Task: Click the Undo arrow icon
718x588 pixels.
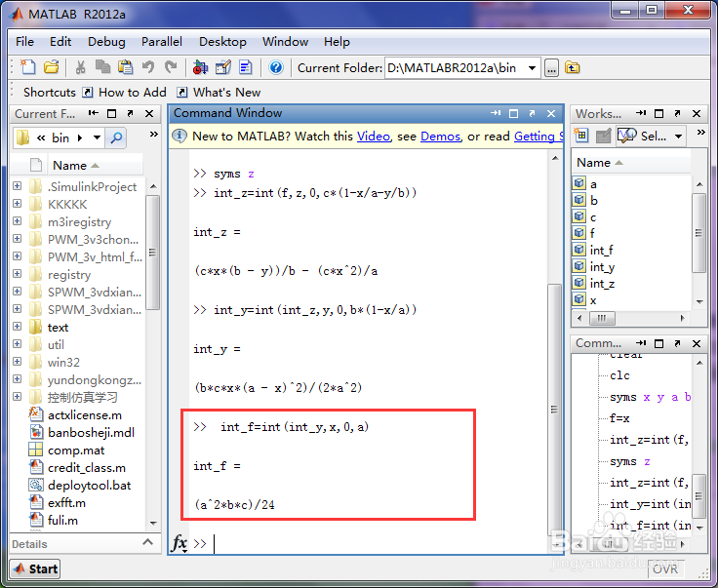Action: point(147,67)
